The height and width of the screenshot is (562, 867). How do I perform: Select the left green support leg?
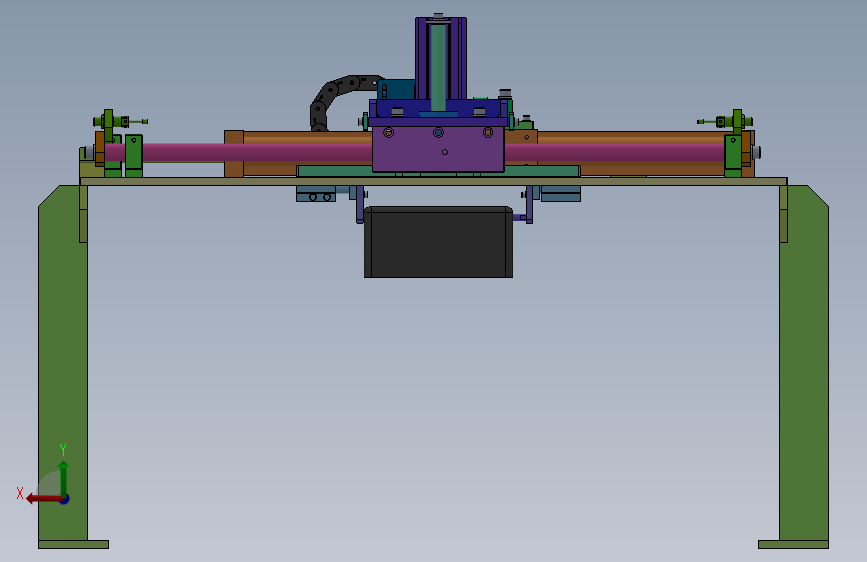coord(62,362)
